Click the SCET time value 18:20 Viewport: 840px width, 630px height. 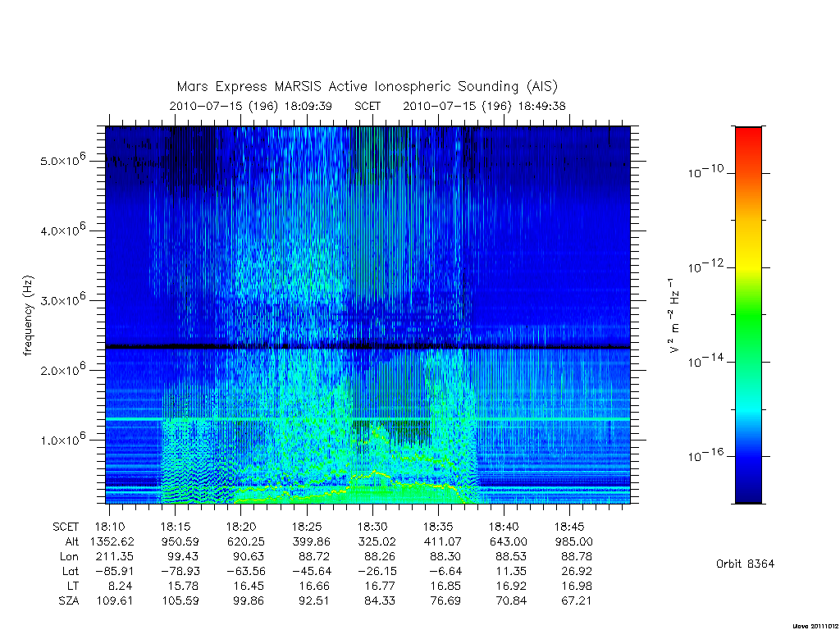tap(241, 527)
